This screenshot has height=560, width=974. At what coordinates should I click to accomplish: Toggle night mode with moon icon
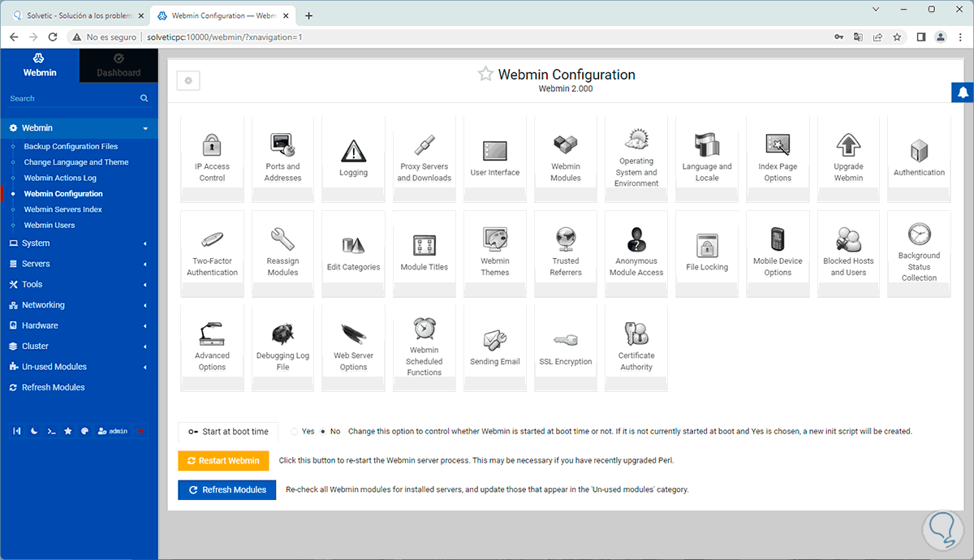point(35,431)
